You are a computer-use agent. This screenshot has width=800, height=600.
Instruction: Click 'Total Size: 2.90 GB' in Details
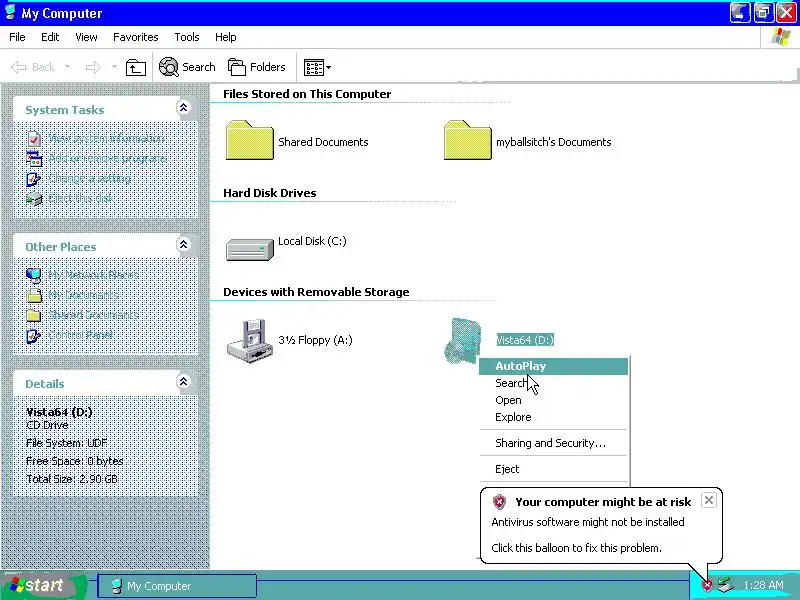click(x=72, y=479)
